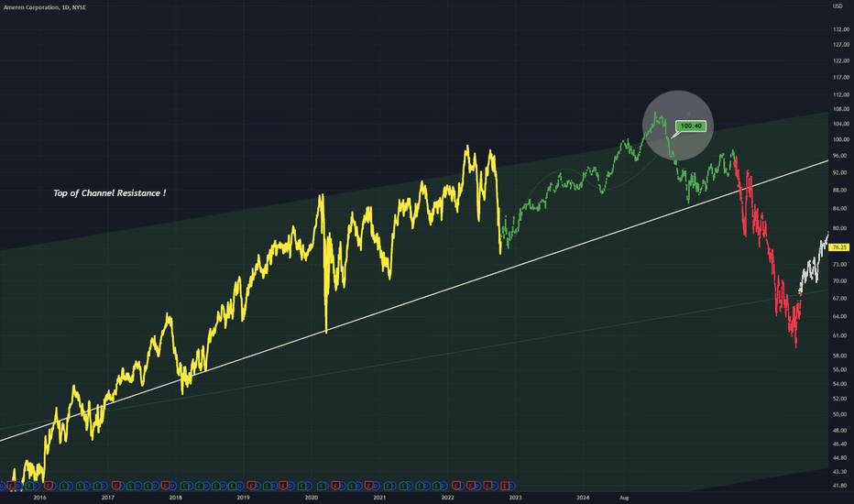
Task: Click the 108.00 price axis value
Action: click(841, 109)
